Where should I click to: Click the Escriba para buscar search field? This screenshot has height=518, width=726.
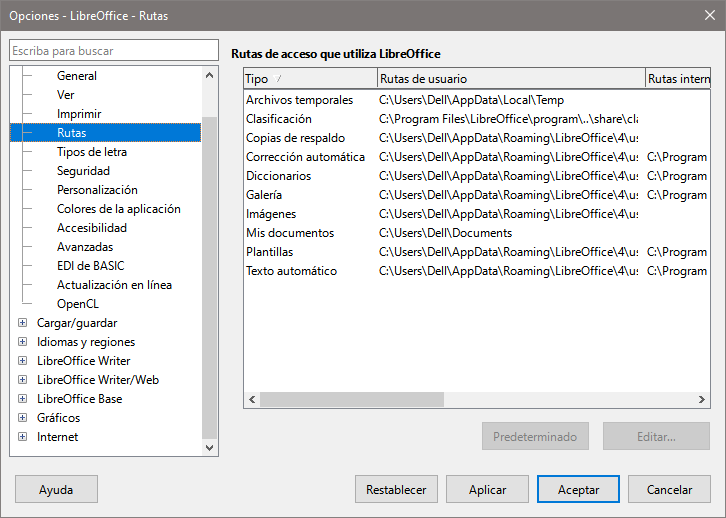[114, 50]
